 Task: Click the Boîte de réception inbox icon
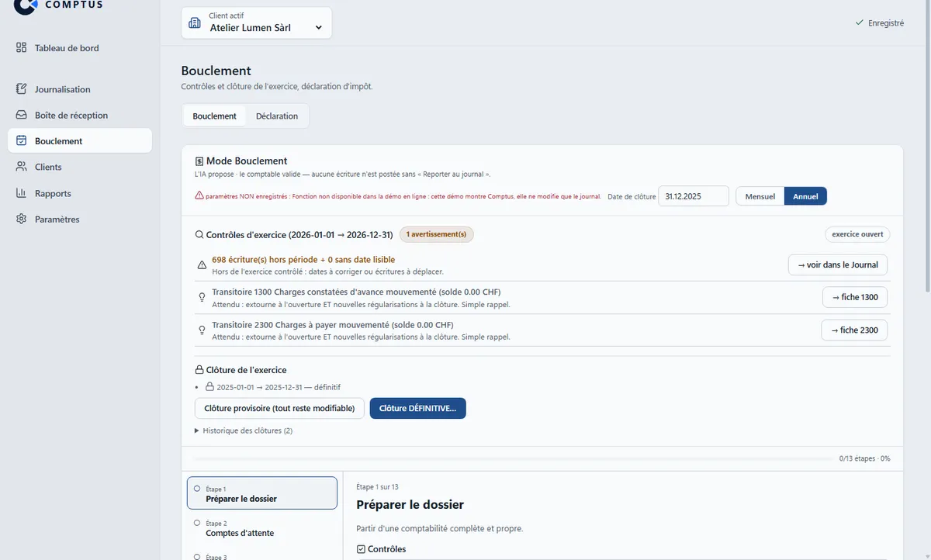(x=22, y=115)
